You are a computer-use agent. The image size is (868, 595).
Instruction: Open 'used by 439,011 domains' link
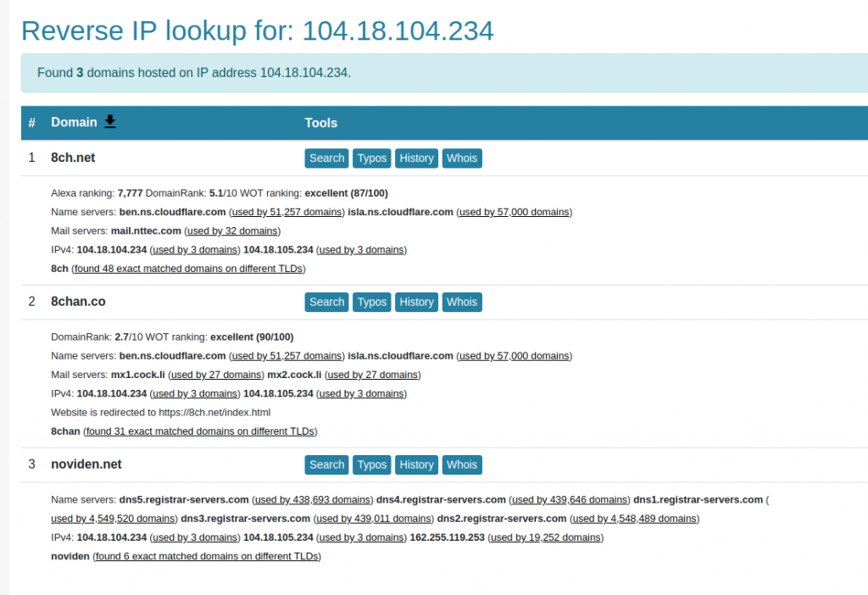(374, 519)
